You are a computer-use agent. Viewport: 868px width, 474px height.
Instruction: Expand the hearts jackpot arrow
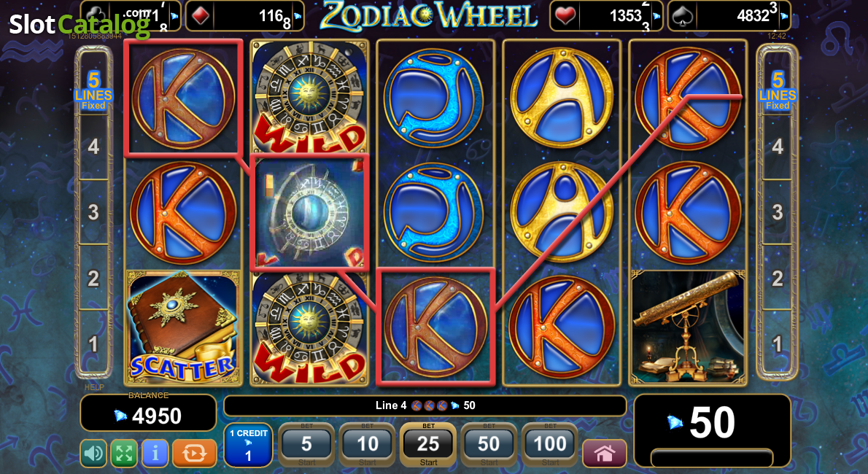(656, 17)
